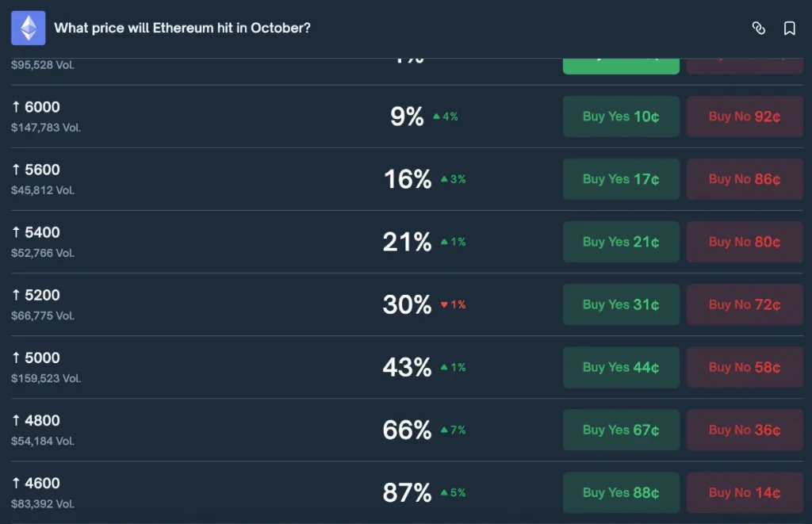812x524 pixels.
Task: Buy No at 86¢ on ↑5600
Action: tap(745, 179)
